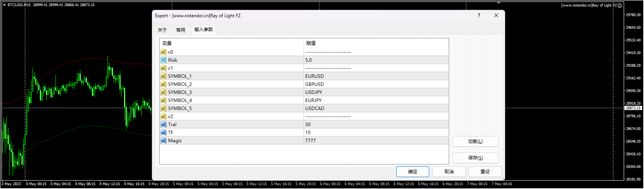This screenshot has width=644, height=189.
Task: Click the integer icon beside TF
Action: [163, 133]
